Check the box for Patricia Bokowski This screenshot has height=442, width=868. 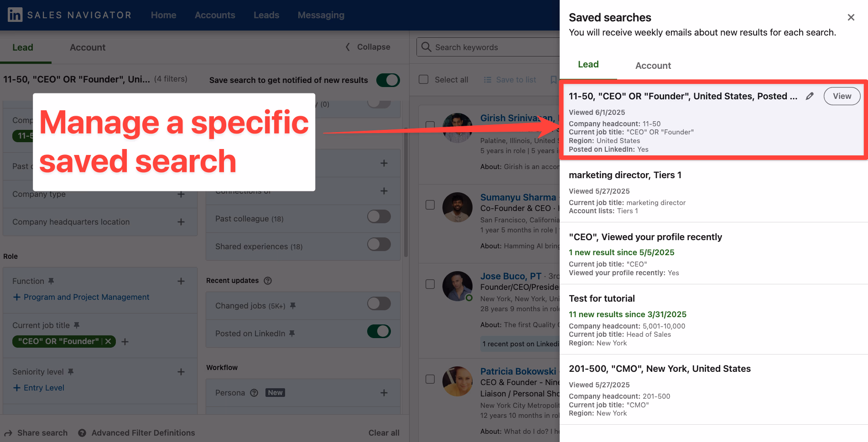(x=430, y=379)
